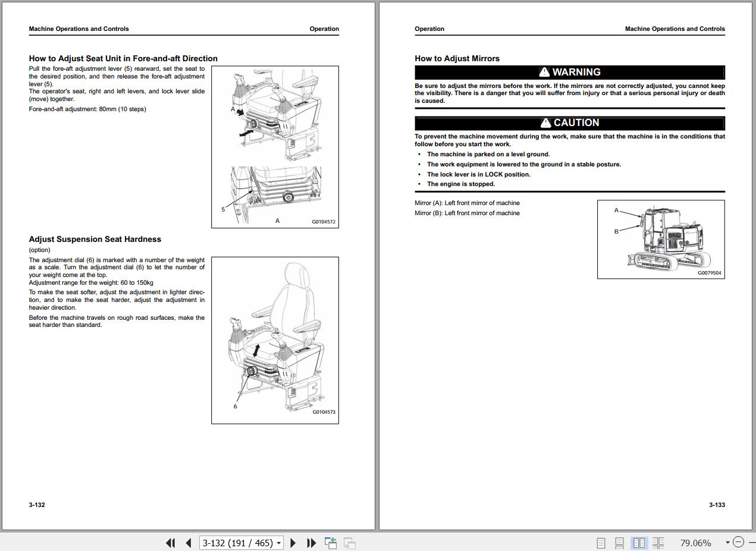Go to the previous page
Viewport: 756px width, 551px height.
point(189,543)
